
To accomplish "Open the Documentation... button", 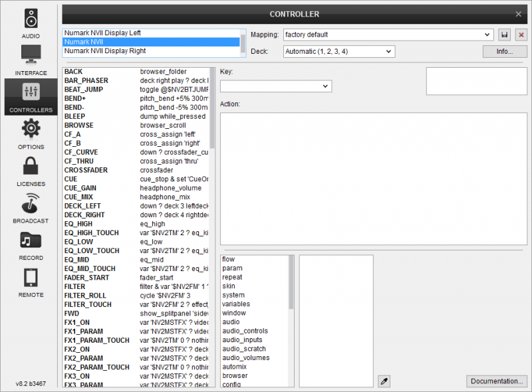I will click(496, 381).
